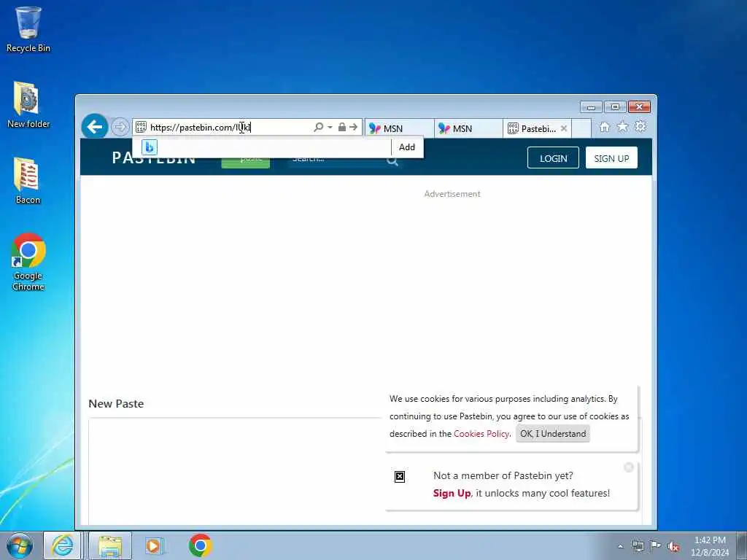The height and width of the screenshot is (560, 747).
Task: Launch Google Chrome from the taskbar
Action: click(x=200, y=545)
